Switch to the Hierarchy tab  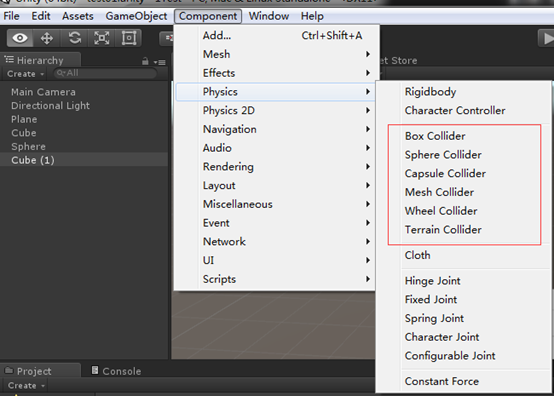(40, 60)
